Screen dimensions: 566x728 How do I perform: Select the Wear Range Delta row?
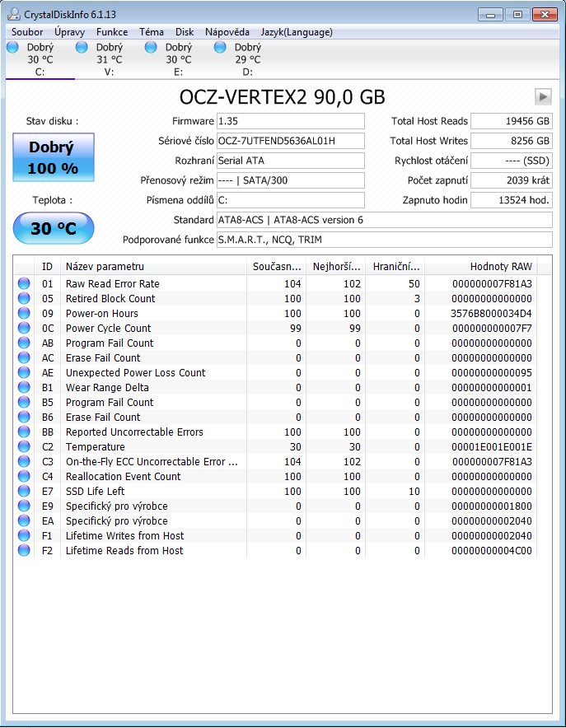[107, 388]
